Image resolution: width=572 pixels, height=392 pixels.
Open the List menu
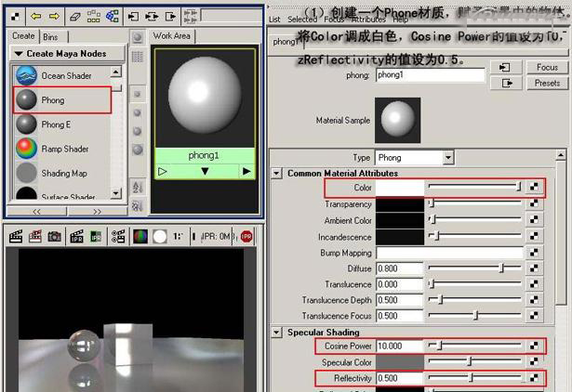[x=274, y=20]
